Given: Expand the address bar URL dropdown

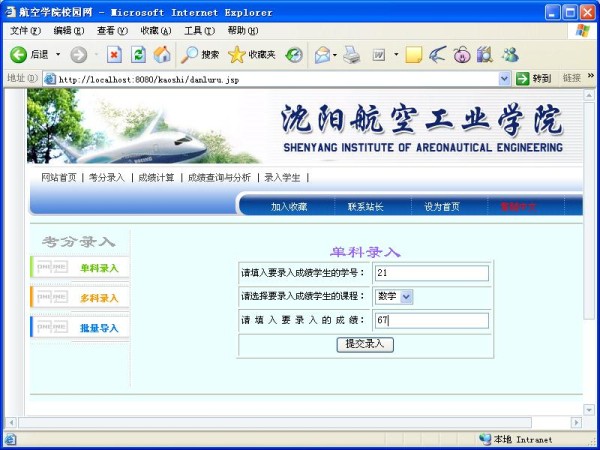Looking at the screenshot, I should 505,79.
